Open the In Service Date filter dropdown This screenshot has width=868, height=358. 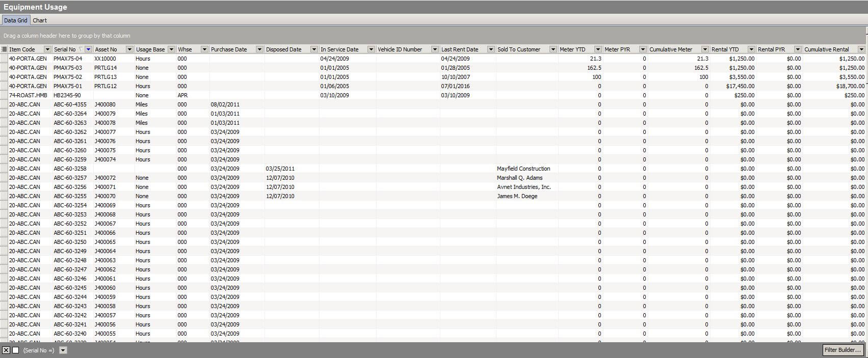click(x=371, y=49)
